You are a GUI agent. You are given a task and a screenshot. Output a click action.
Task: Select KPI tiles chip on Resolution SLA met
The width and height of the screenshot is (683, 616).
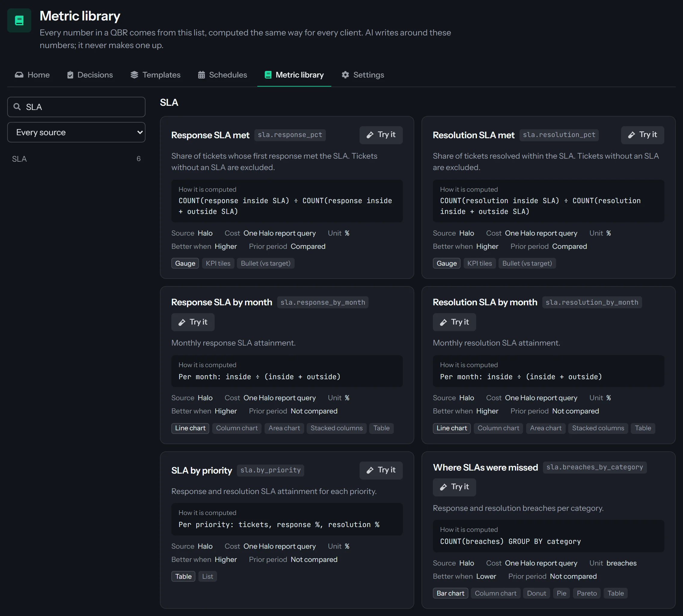[479, 263]
